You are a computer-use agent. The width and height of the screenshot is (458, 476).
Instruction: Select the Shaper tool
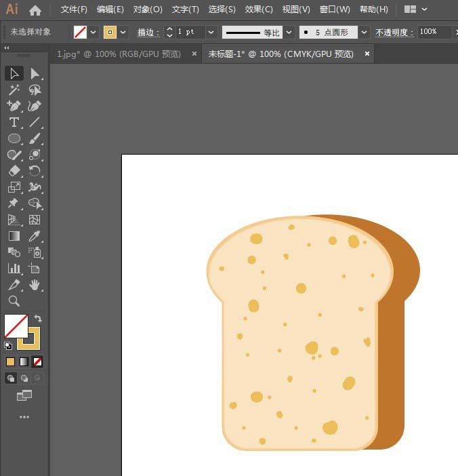click(14, 155)
